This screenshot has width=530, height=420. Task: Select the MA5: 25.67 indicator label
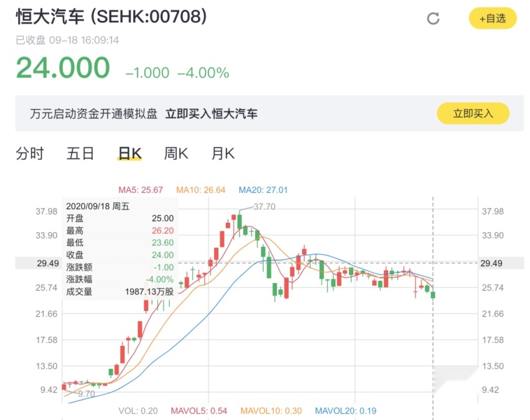(141, 190)
